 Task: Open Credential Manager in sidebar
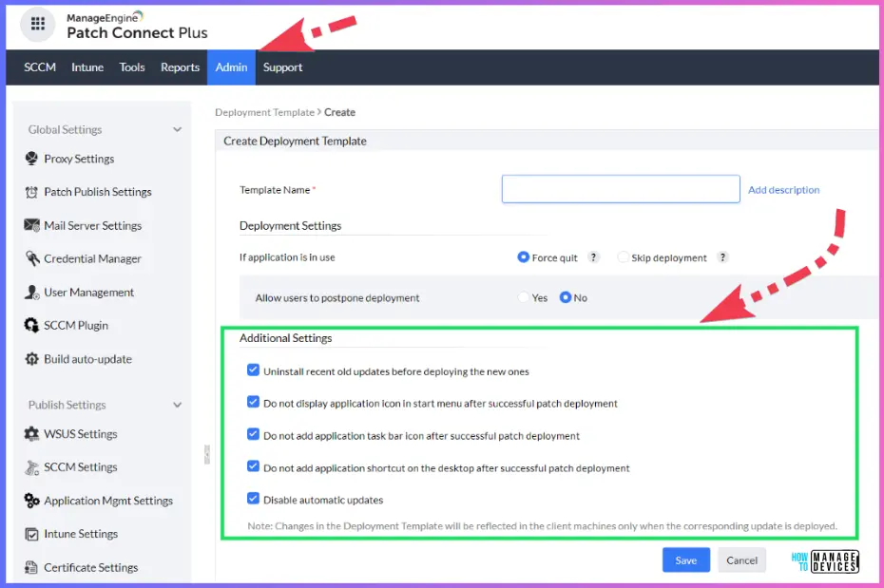coord(92,258)
